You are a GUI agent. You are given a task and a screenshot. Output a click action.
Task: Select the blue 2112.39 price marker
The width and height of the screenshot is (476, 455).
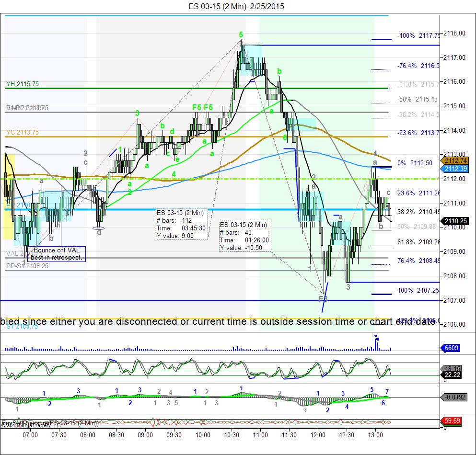point(456,169)
